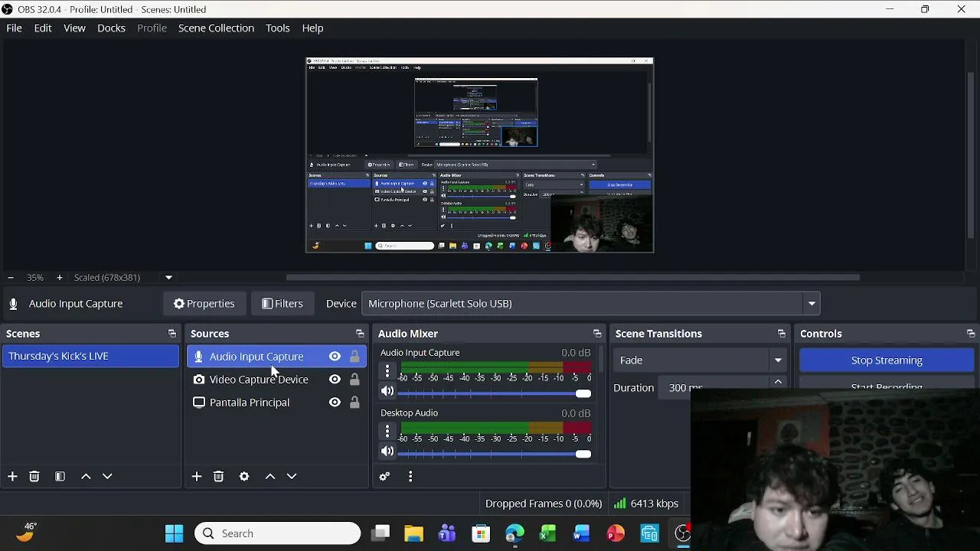The width and height of the screenshot is (980, 551).
Task: Mute Desktop Audio in the mixer
Action: coord(387,452)
